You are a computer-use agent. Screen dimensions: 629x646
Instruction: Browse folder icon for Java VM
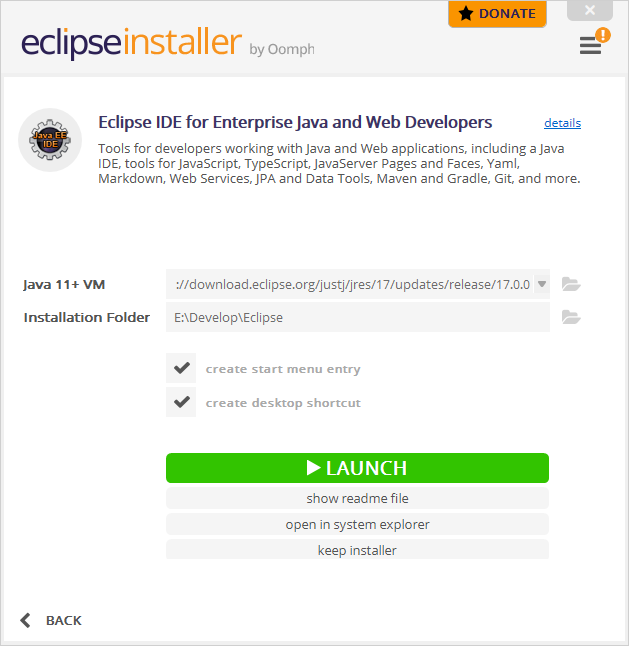pos(571,284)
